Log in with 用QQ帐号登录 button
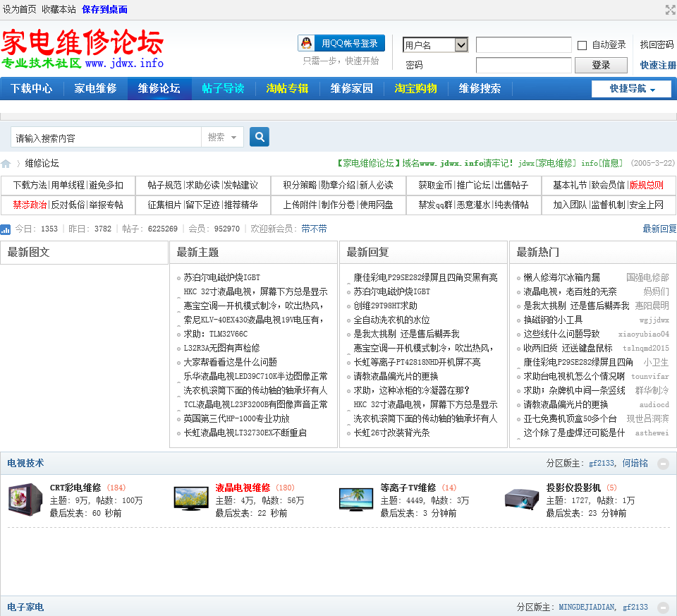Screen dimensions: 677x616 [341, 43]
